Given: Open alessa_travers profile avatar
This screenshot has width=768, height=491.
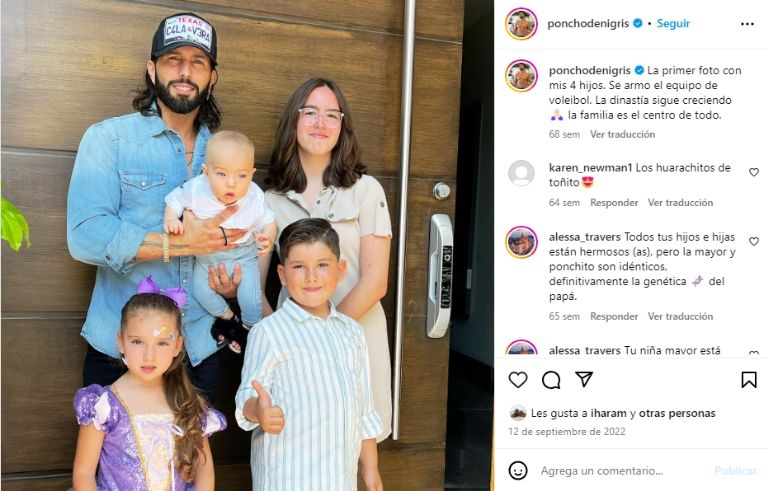Looking at the screenshot, I should click(521, 242).
